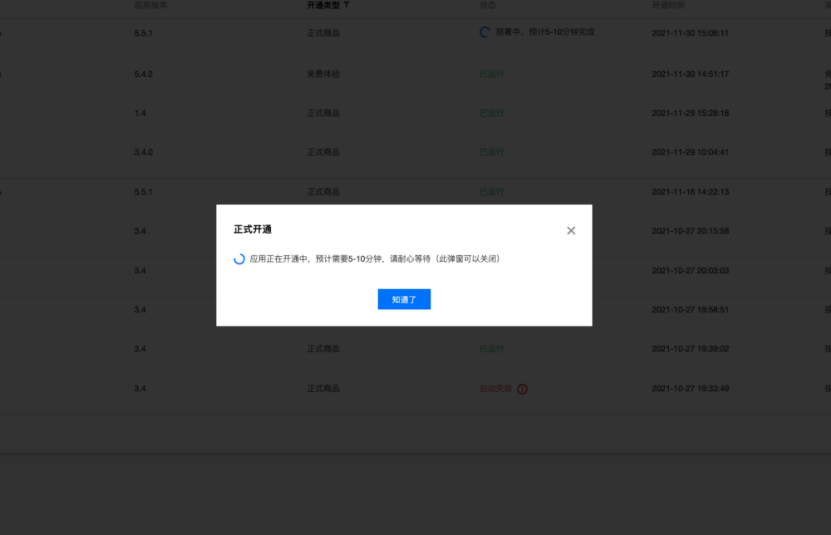Click the loading spinner in the dialog
This screenshot has width=831, height=535.
point(239,259)
